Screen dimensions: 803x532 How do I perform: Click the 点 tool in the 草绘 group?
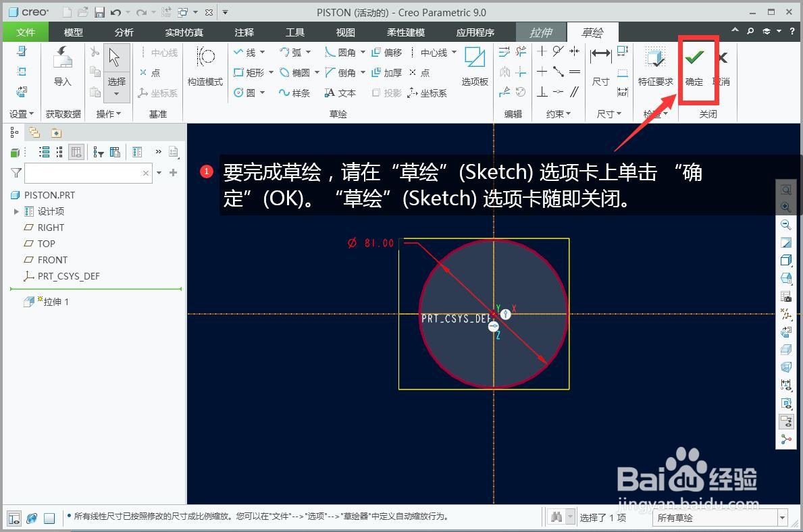[419, 73]
